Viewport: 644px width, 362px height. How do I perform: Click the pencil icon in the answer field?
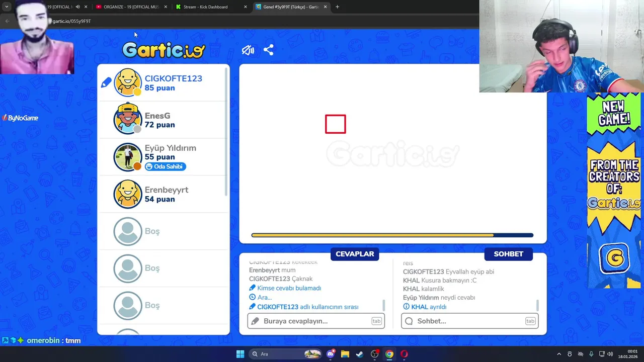click(x=256, y=321)
